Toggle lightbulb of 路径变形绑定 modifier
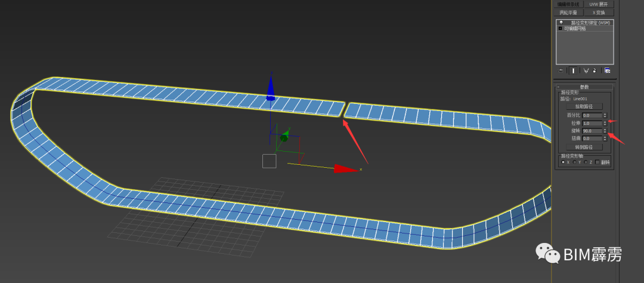The image size is (644, 283). click(x=561, y=22)
